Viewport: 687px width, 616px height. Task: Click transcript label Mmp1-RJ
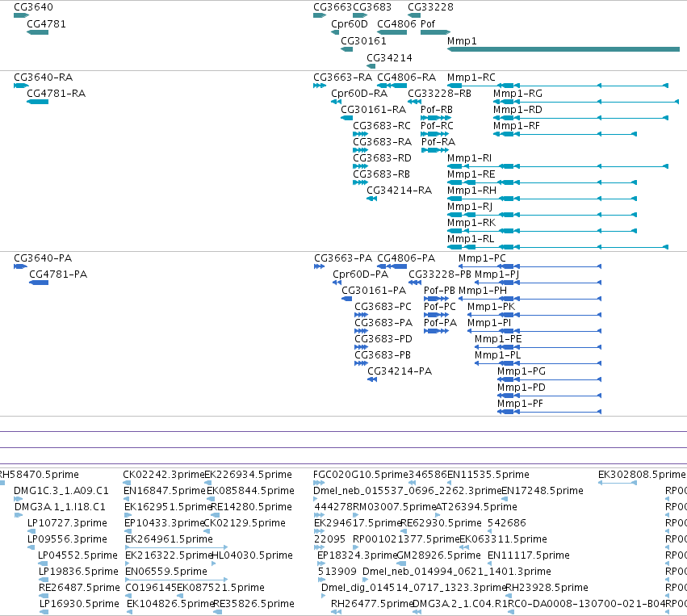(470, 207)
